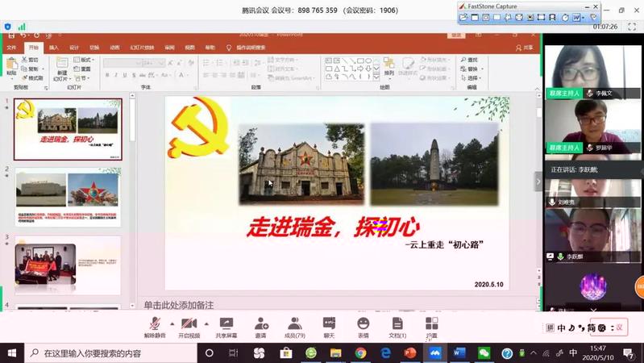Viewport: 644px width, 363px height.
Task: Click the Reset slide command
Action: tap(82, 69)
